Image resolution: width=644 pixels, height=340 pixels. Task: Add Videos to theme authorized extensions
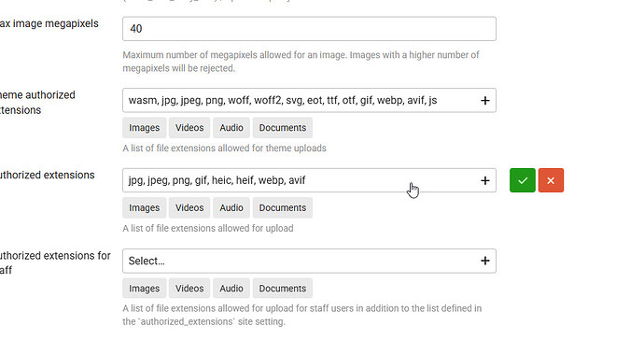point(189,128)
